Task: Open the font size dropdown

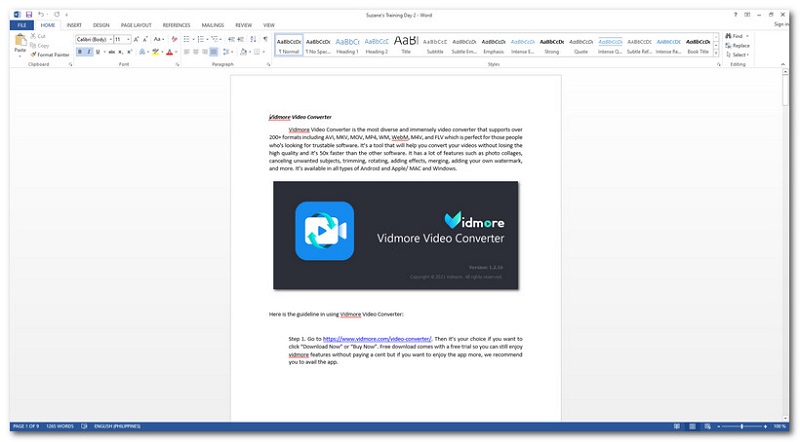Action: [x=128, y=39]
